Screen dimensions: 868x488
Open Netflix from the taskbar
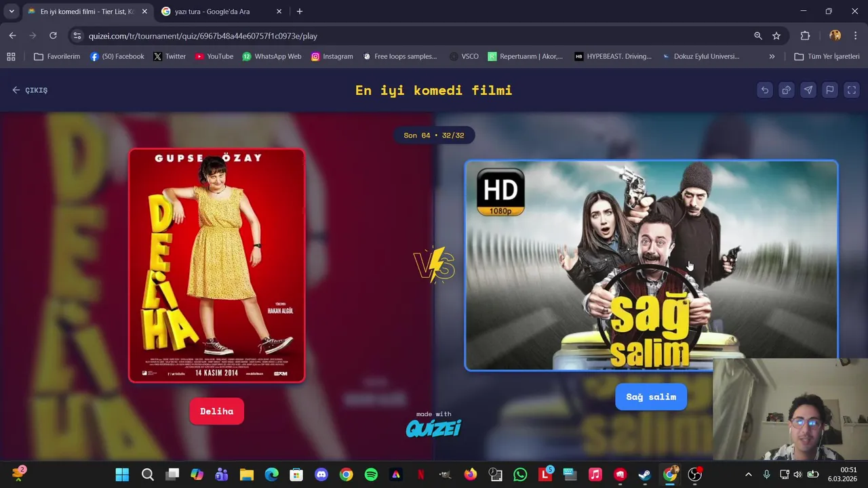tap(421, 474)
